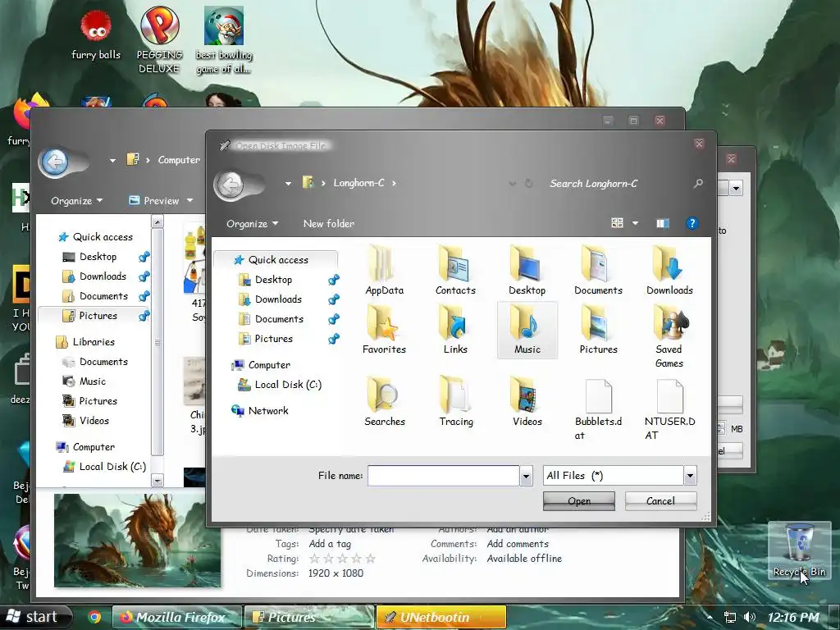This screenshot has width=840, height=630.
Task: Open the Organize menu in the file dialog
Action: [252, 224]
